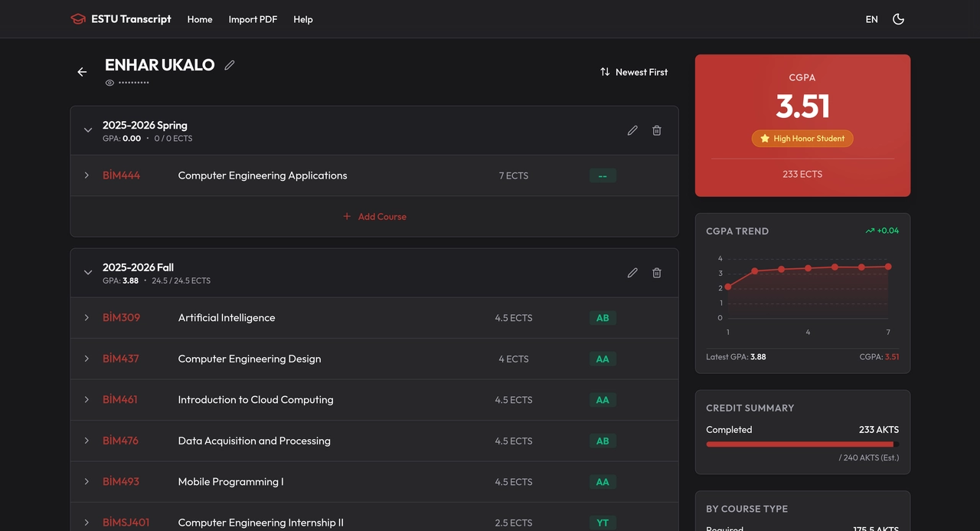This screenshot has width=980, height=531.
Task: Click the High Honor Student star badge
Action: pos(802,139)
